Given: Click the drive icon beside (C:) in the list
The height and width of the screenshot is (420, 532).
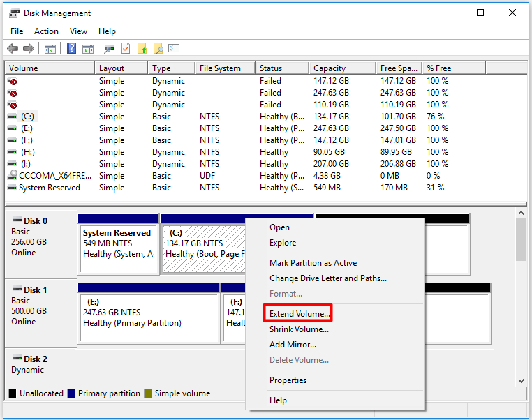Looking at the screenshot, I should (12, 117).
